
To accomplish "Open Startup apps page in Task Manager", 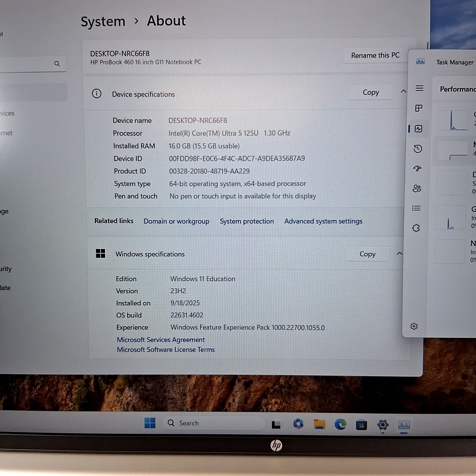I will [417, 169].
